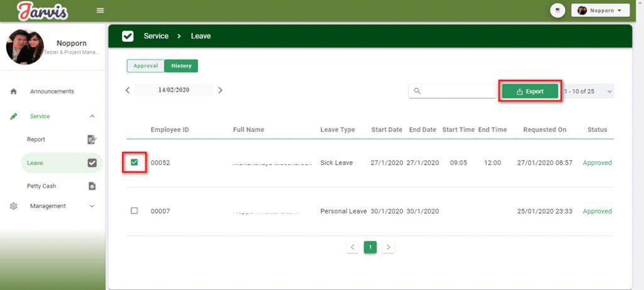The image size is (644, 290).
Task: Click the language flag icon
Action: point(557,11)
